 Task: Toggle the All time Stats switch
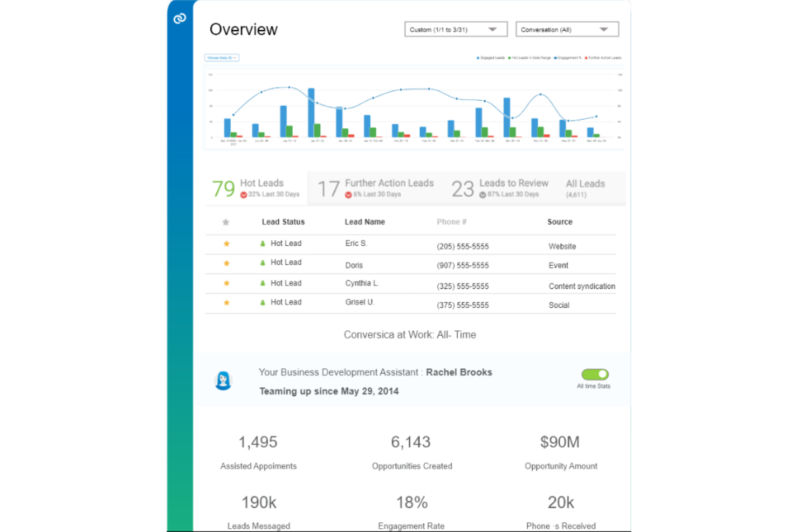click(x=595, y=374)
